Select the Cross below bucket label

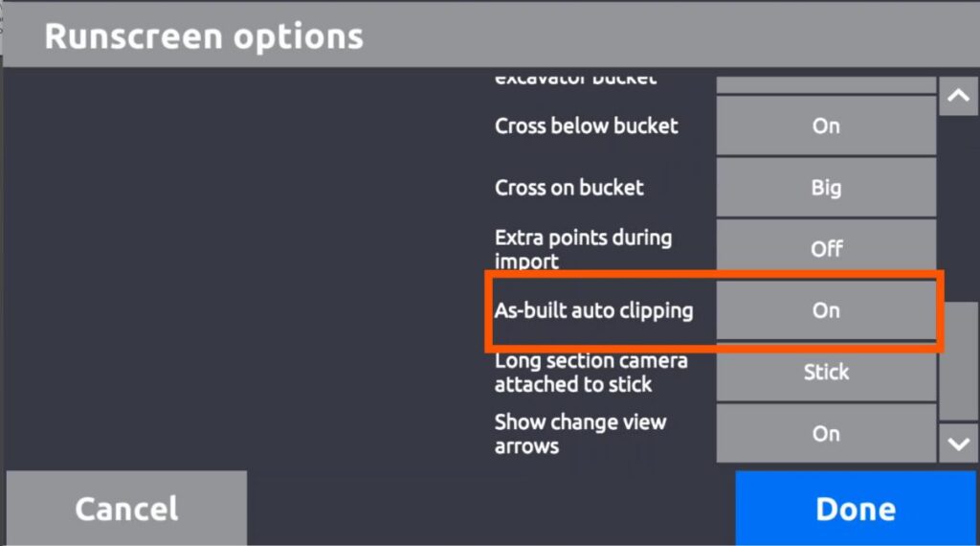coord(587,125)
